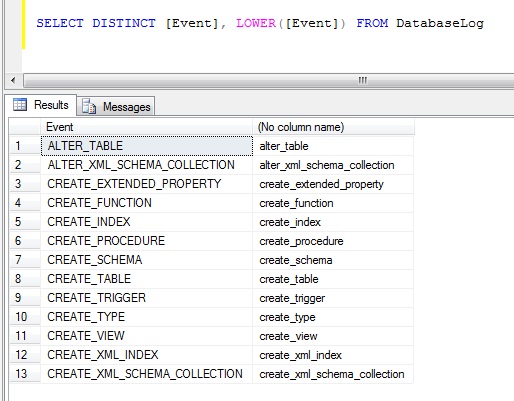Click the (No column name) header
This screenshot has width=514, height=401.
point(333,127)
